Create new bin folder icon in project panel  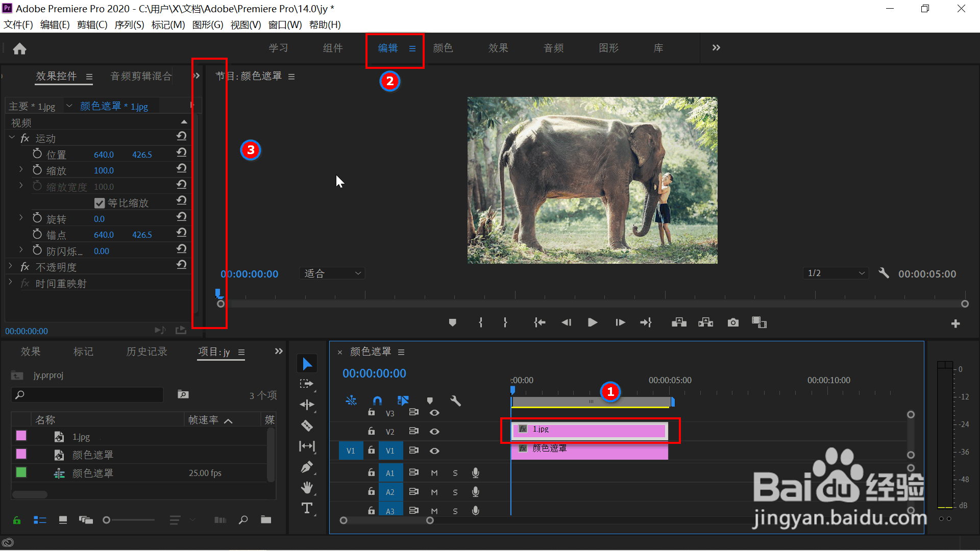coord(266,520)
